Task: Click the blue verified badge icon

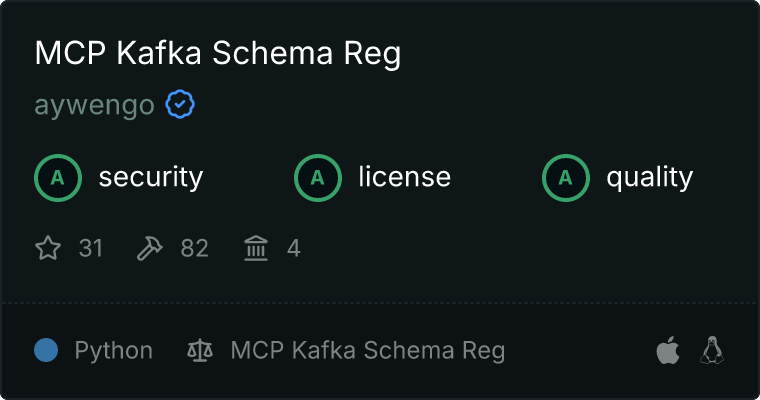Action: (x=180, y=104)
